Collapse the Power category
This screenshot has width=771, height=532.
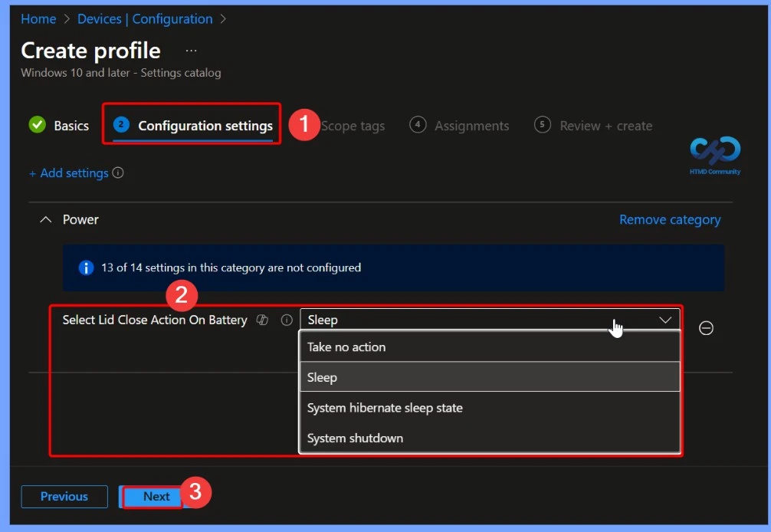[45, 219]
